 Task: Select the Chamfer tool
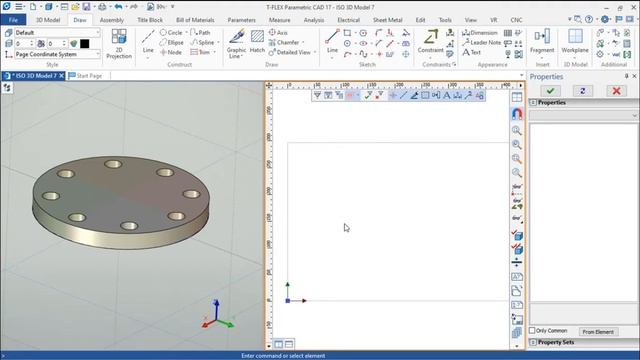point(284,42)
